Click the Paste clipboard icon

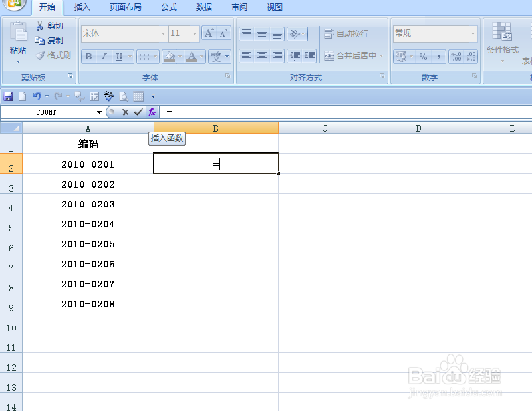(x=18, y=32)
